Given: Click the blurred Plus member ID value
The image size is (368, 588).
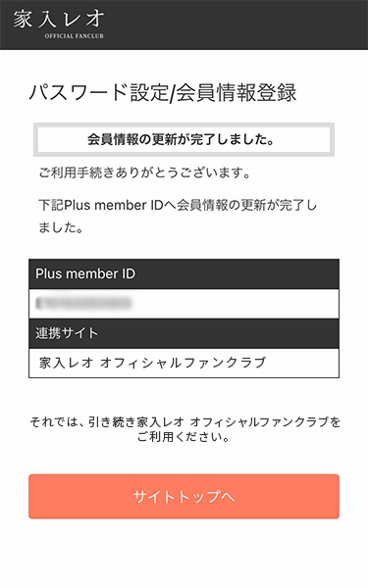Looking at the screenshot, I should pyautogui.click(x=83, y=303).
